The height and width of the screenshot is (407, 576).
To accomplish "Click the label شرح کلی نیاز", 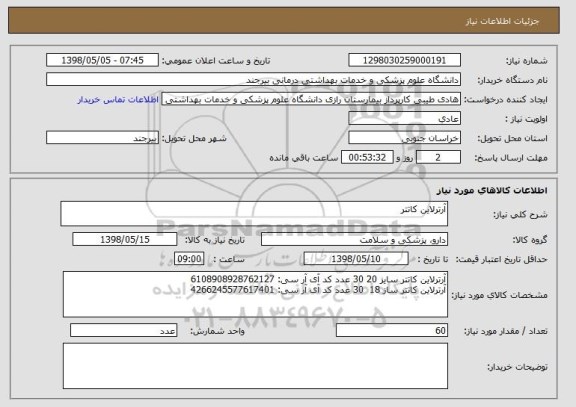I will tap(520, 215).
